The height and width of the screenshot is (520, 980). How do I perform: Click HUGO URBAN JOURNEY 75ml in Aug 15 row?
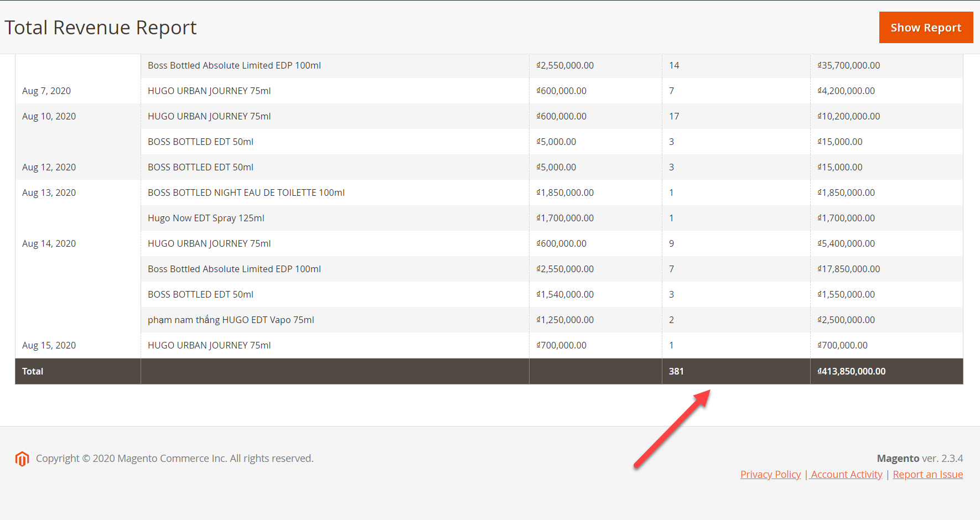coord(209,345)
